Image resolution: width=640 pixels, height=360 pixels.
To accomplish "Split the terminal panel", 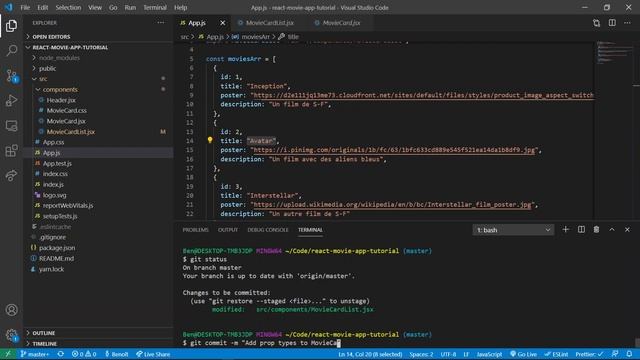I will click(581, 230).
